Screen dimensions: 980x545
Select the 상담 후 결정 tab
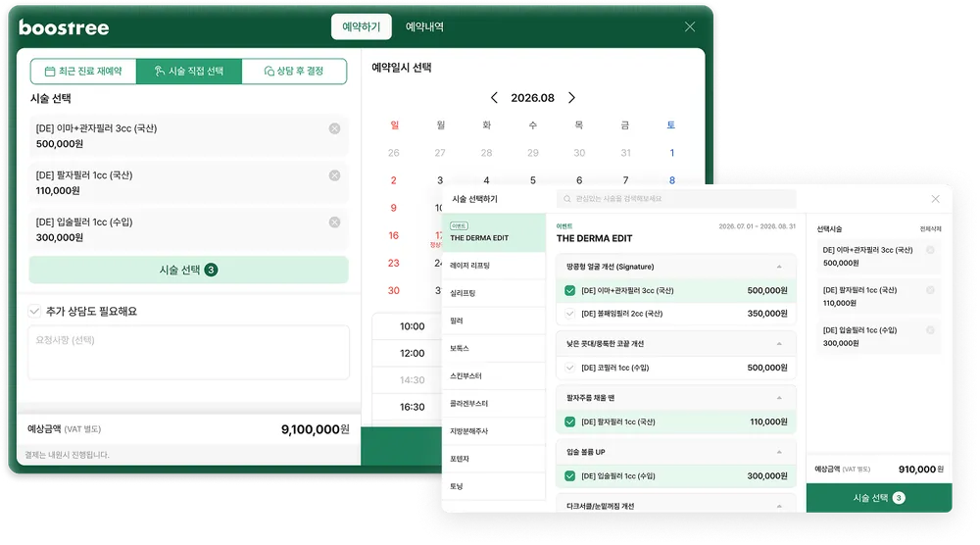[294, 72]
